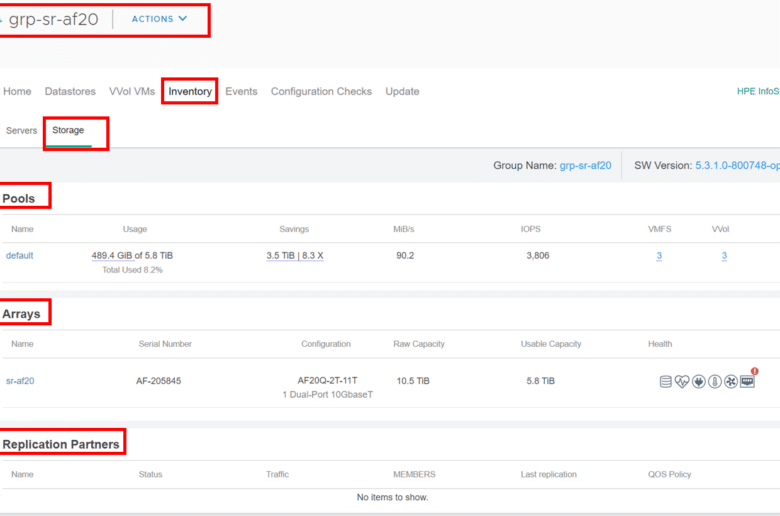Click the Replication Partners heading
The width and height of the screenshot is (780, 516).
(x=61, y=444)
